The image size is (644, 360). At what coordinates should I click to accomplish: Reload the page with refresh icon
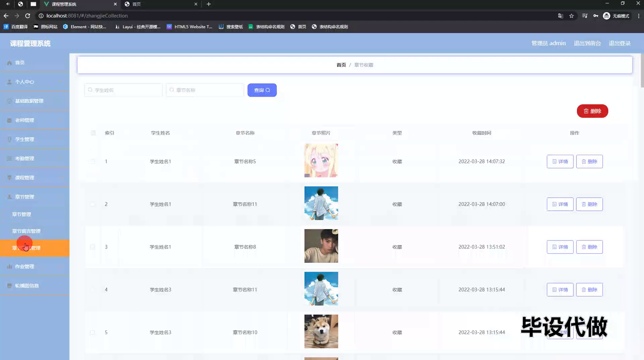28,16
